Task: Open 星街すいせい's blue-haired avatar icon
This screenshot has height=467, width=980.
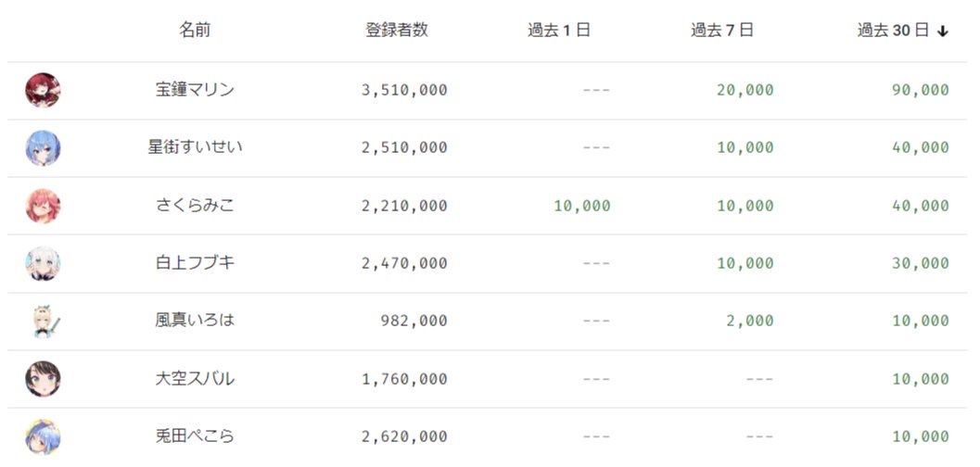Action: pyautogui.click(x=44, y=148)
